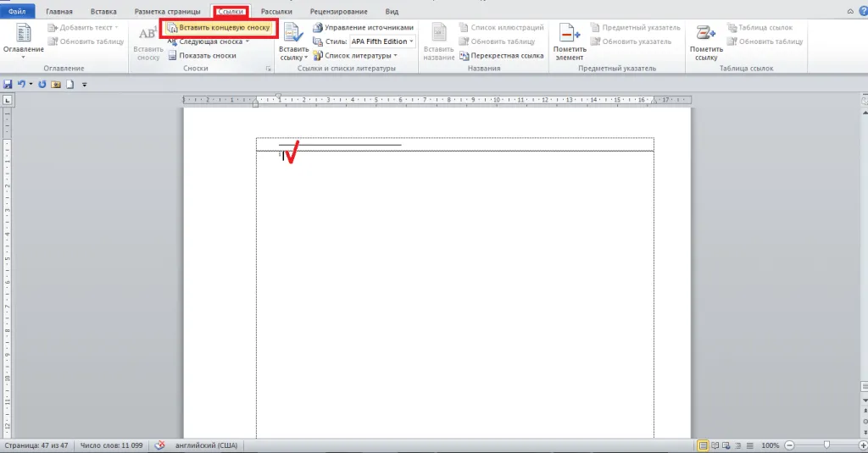Click the Save icon in quick access toolbar
This screenshot has height=453, width=868.
(8, 85)
